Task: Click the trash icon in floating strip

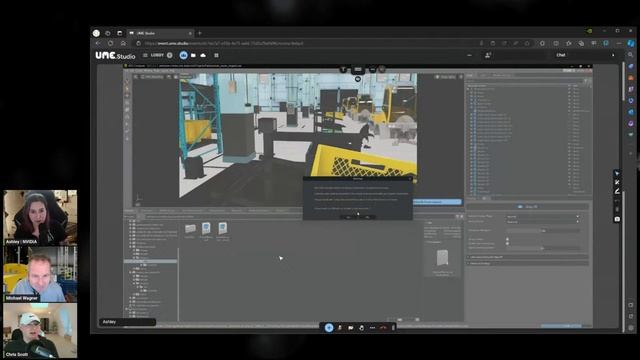Action: tap(617, 210)
